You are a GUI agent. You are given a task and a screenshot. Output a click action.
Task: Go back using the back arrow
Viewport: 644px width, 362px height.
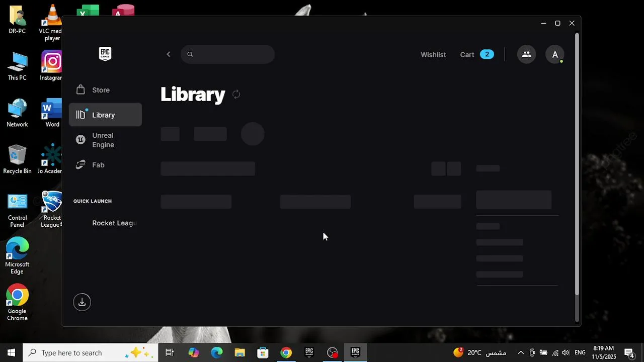pyautogui.click(x=169, y=54)
